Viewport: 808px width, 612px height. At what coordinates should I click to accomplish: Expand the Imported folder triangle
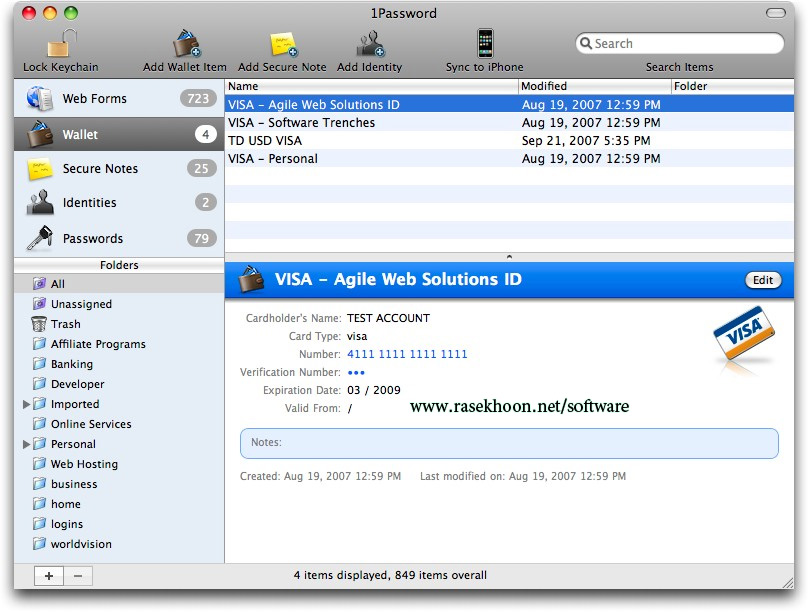(26, 404)
